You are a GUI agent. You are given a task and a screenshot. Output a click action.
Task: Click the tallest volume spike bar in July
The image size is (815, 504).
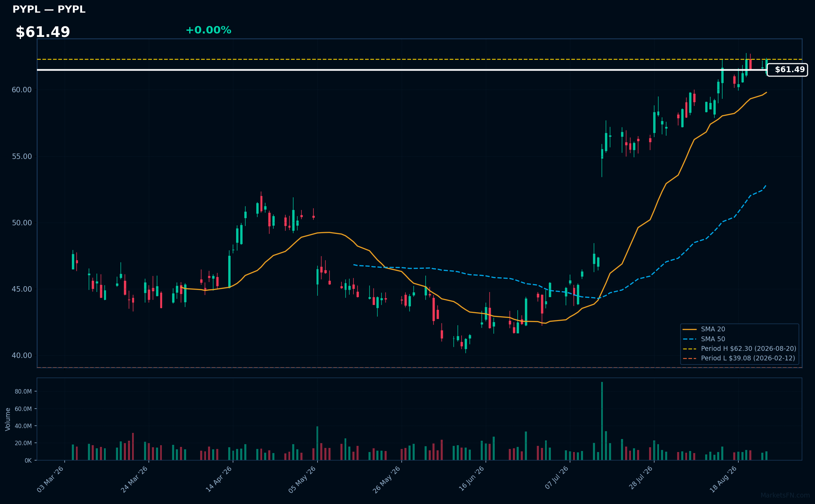pos(602,421)
